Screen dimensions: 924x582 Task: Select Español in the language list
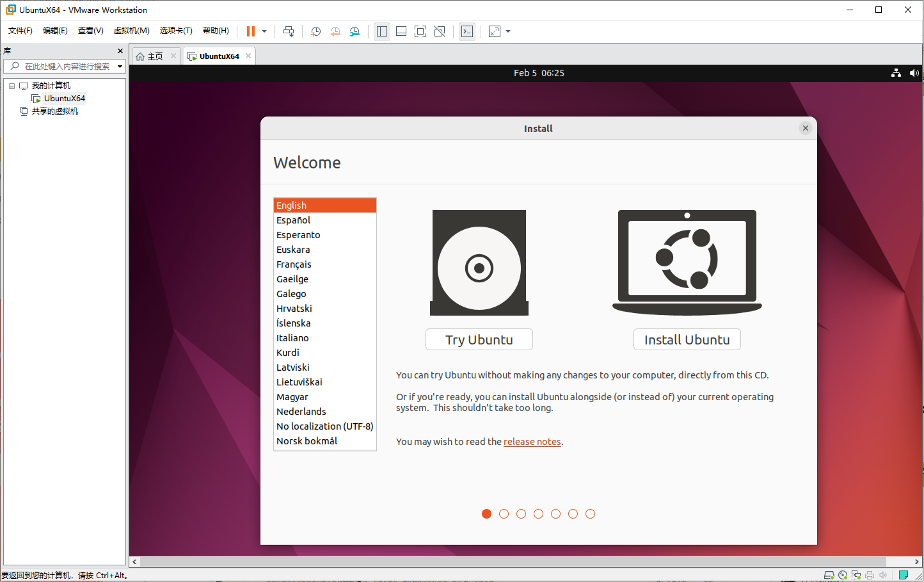(x=325, y=220)
